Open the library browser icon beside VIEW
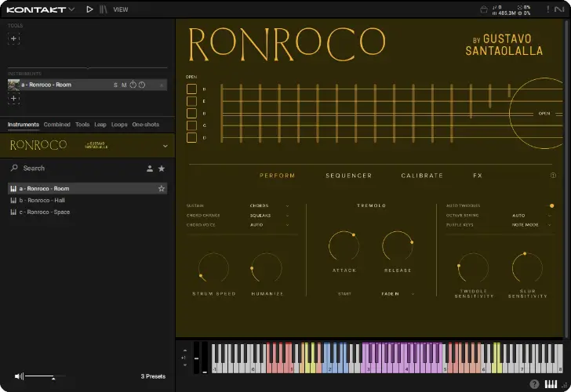Screen dimensions: 571x392 [x=104, y=9]
